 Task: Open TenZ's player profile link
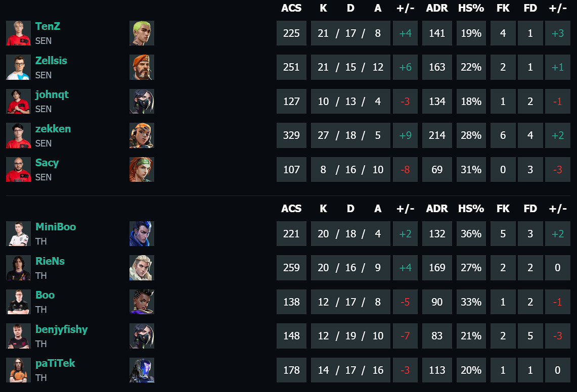pos(48,26)
